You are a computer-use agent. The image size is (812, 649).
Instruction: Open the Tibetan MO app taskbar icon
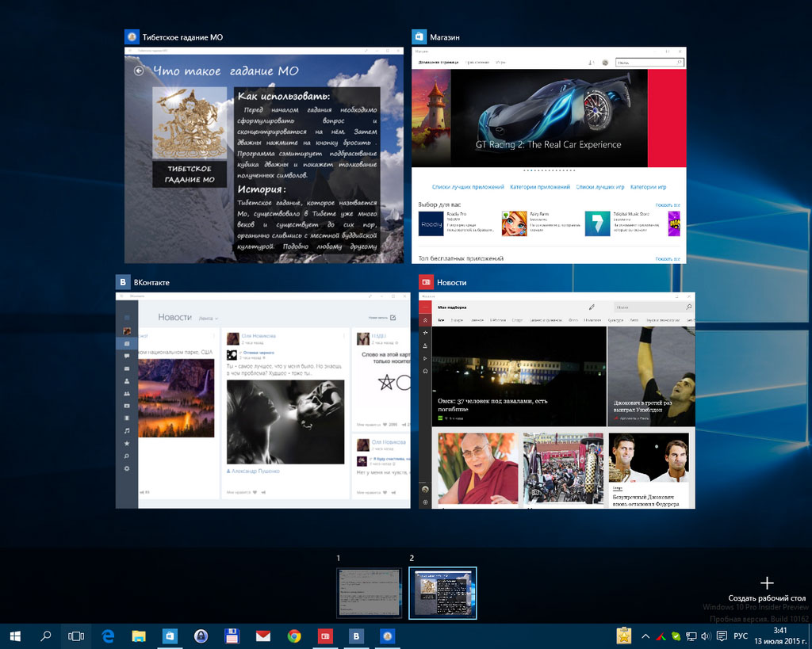click(387, 636)
